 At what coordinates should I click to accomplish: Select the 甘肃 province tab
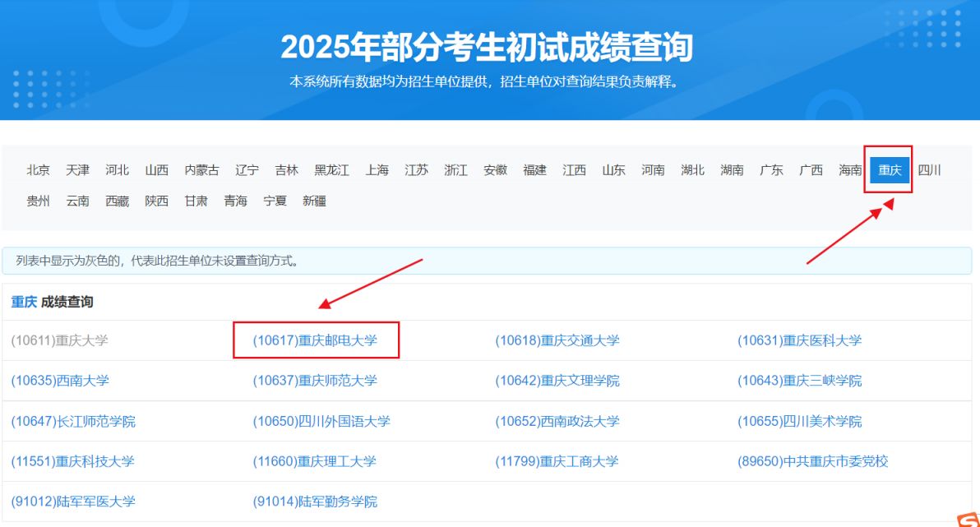tap(196, 201)
